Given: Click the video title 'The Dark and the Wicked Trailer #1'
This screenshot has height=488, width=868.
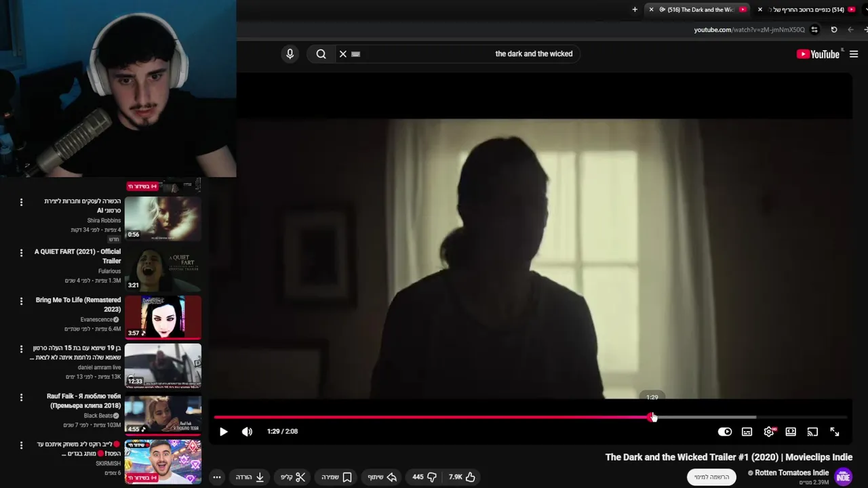Looking at the screenshot, I should pos(729,457).
